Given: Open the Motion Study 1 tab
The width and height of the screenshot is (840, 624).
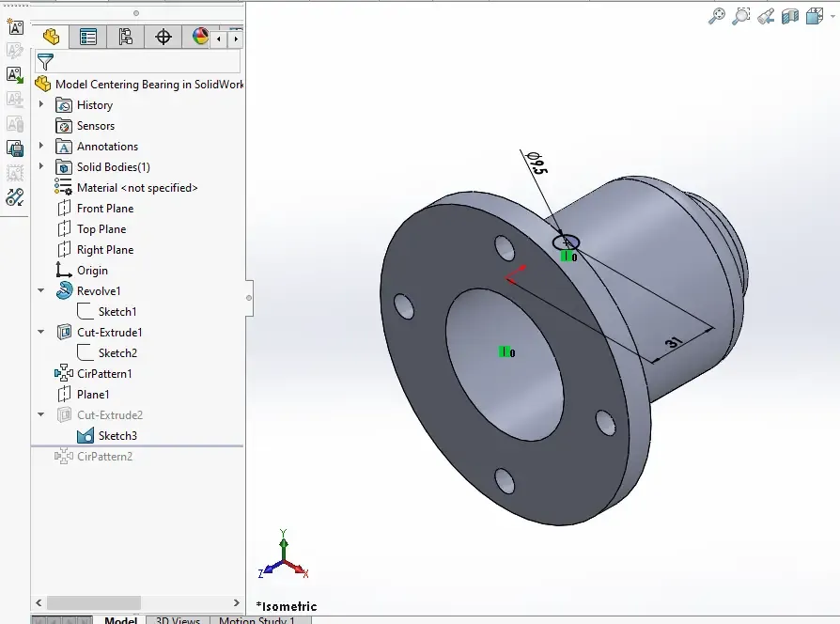Looking at the screenshot, I should pyautogui.click(x=257, y=620).
